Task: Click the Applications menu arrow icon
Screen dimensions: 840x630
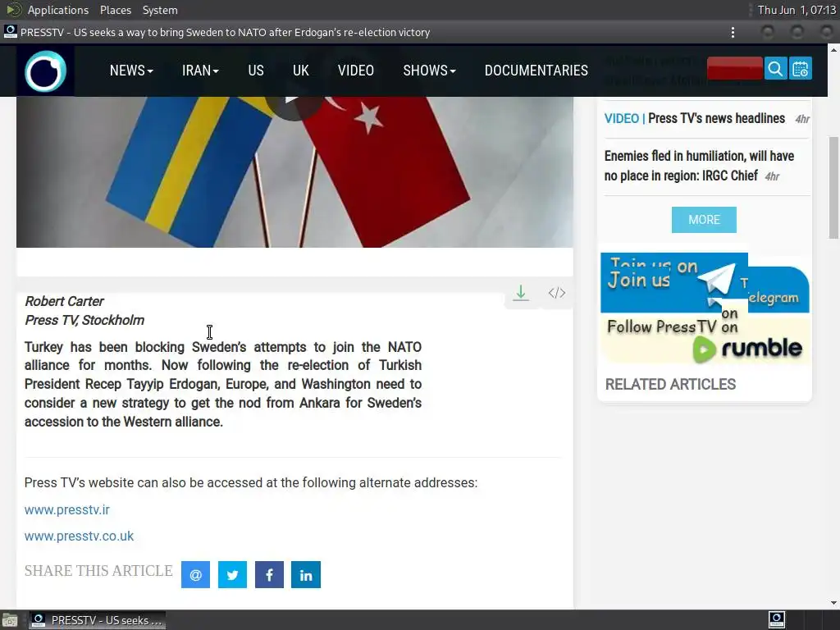Action: click(13, 10)
